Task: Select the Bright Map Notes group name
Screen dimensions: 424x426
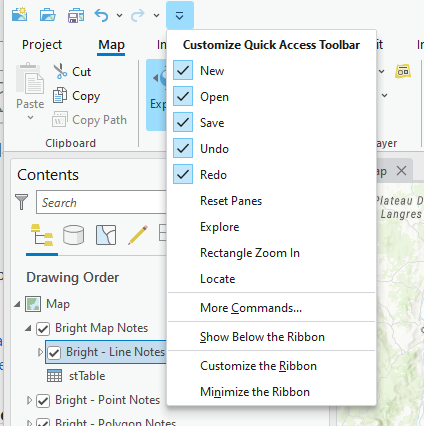Action: pos(101,328)
